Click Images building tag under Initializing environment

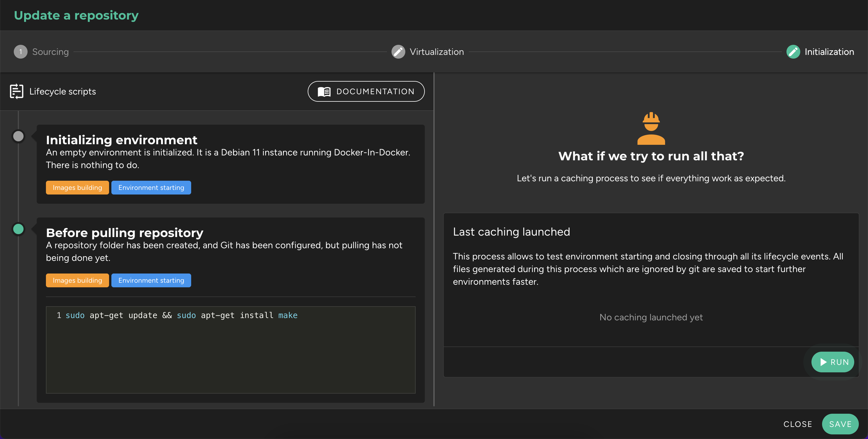(x=77, y=188)
